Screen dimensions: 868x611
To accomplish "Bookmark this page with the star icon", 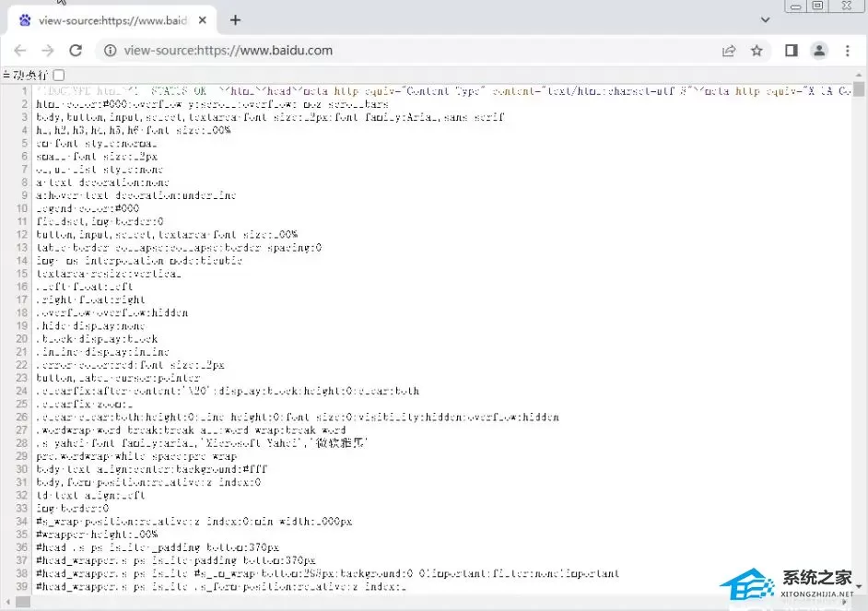I will click(x=757, y=51).
